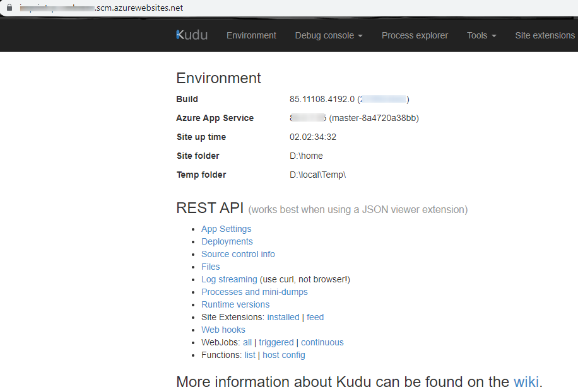578x392 pixels.
Task: Open the Site Extensions feed link
Action: pyautogui.click(x=316, y=317)
